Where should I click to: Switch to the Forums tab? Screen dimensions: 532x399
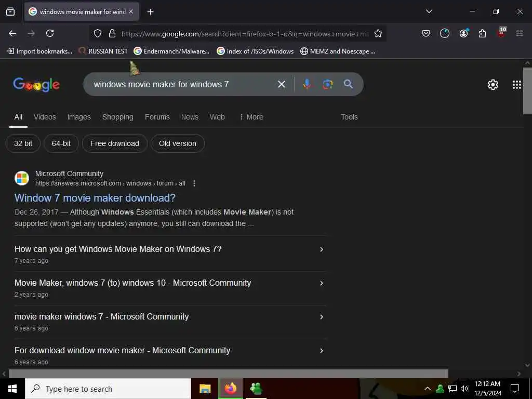pos(157,117)
